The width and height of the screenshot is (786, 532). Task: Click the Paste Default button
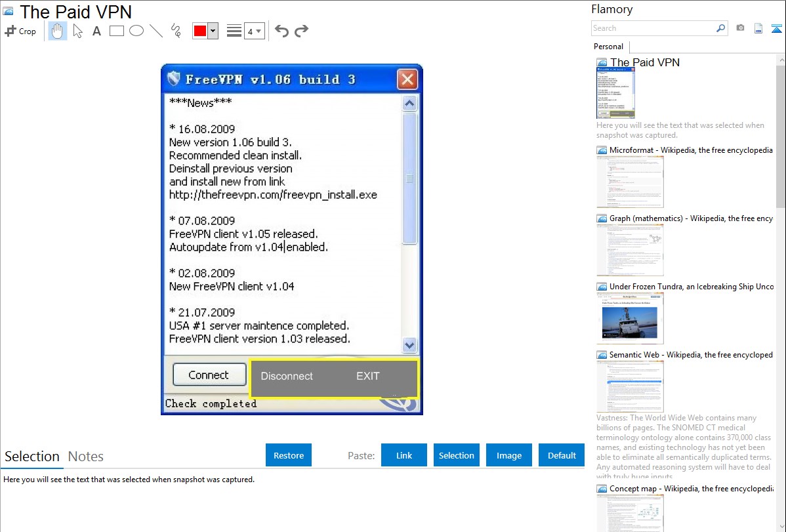tap(562, 455)
